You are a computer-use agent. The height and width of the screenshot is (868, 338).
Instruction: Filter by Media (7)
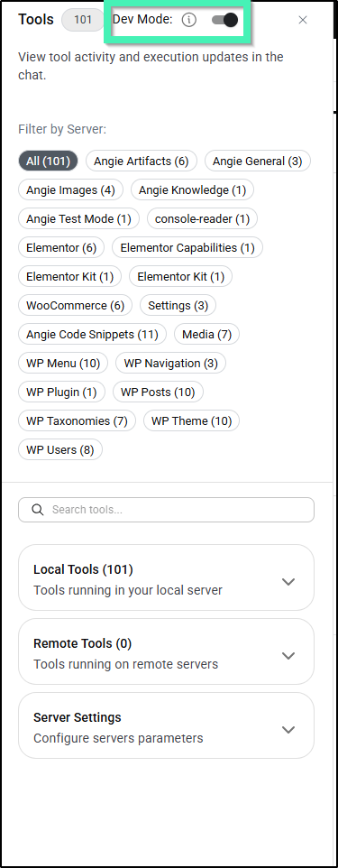coord(206,335)
